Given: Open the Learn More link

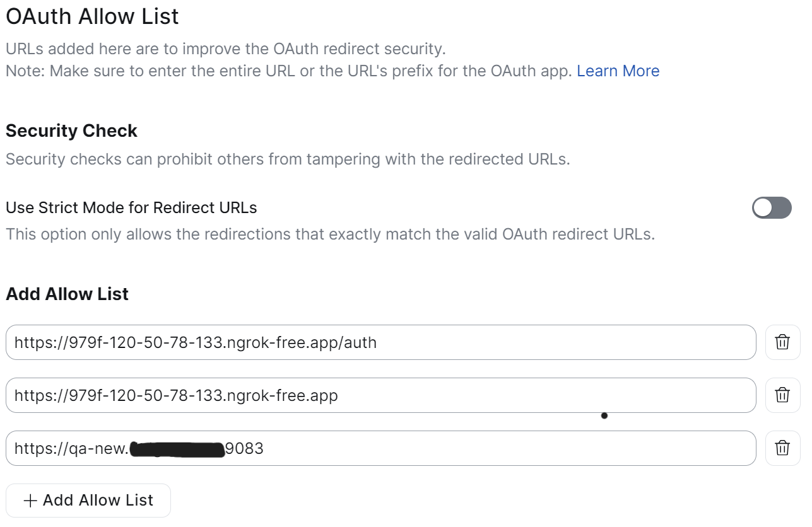Looking at the screenshot, I should tap(618, 71).
